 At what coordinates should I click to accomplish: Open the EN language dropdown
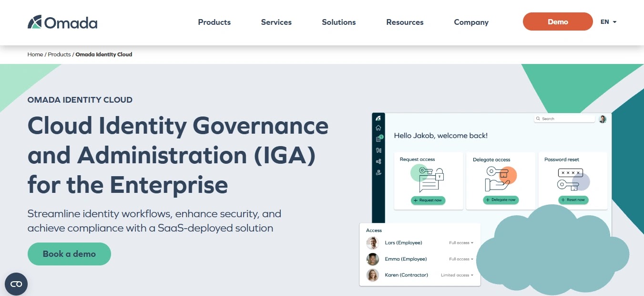[609, 22]
